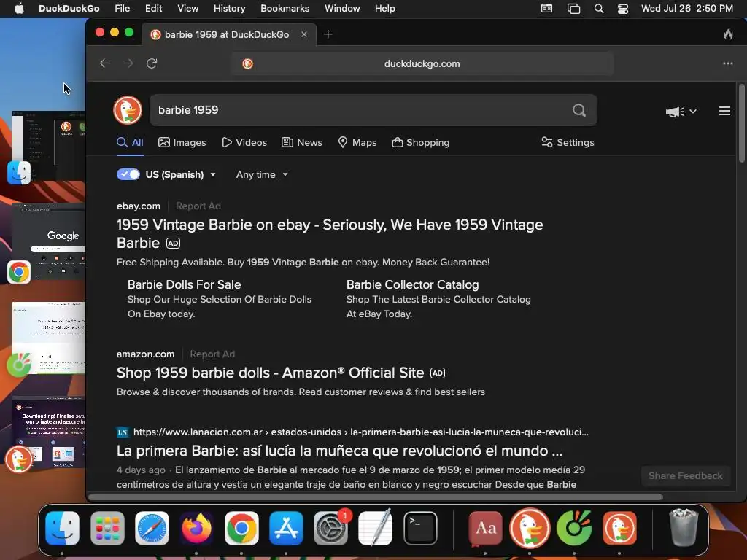Image resolution: width=747 pixels, height=560 pixels.
Task: Select the Finder window thumbnail in Stage Manager
Action: click(x=48, y=146)
